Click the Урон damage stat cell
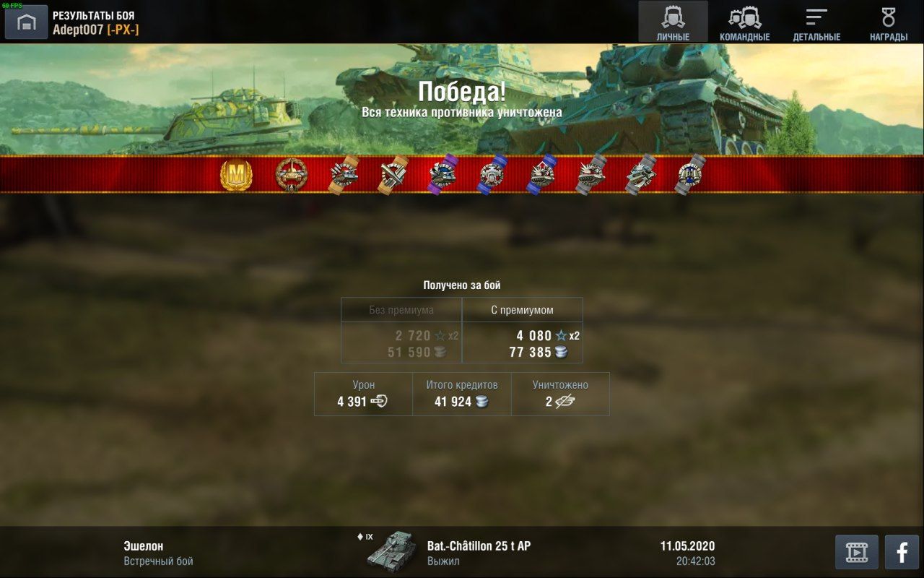This screenshot has height=578, width=924. click(x=363, y=394)
